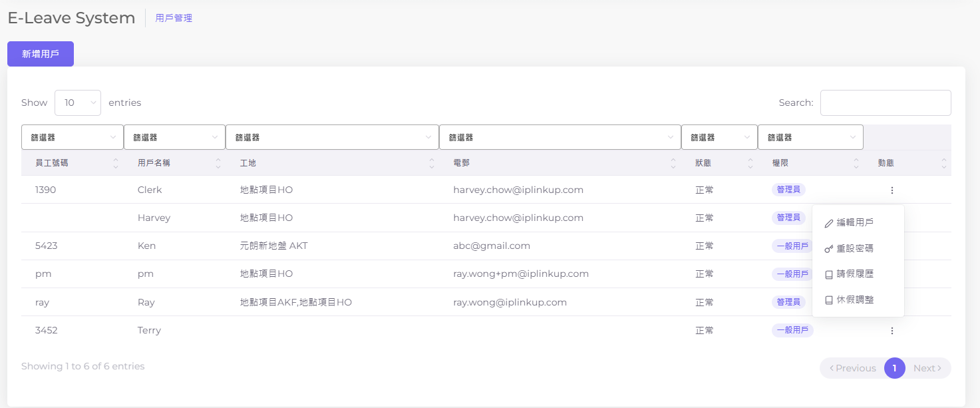980x408 pixels.
Task: Click the email ray.wong@iplinkup.com
Action: pyautogui.click(x=510, y=302)
